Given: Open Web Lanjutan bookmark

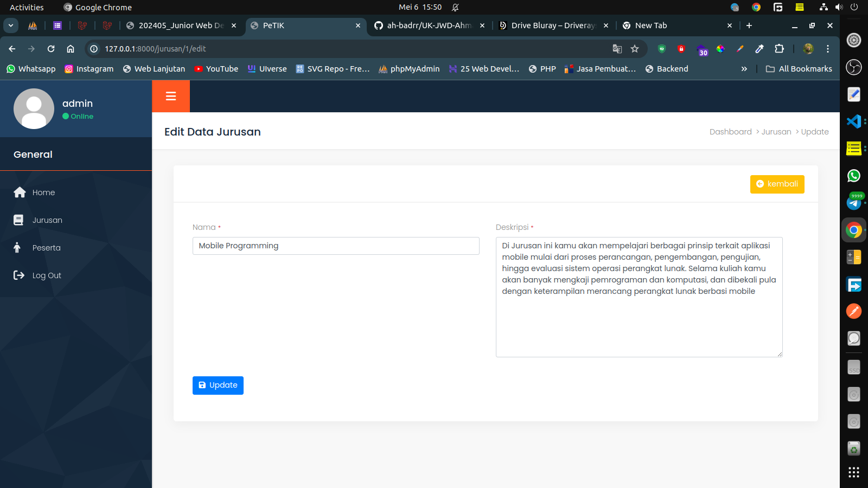Looking at the screenshot, I should coord(154,69).
